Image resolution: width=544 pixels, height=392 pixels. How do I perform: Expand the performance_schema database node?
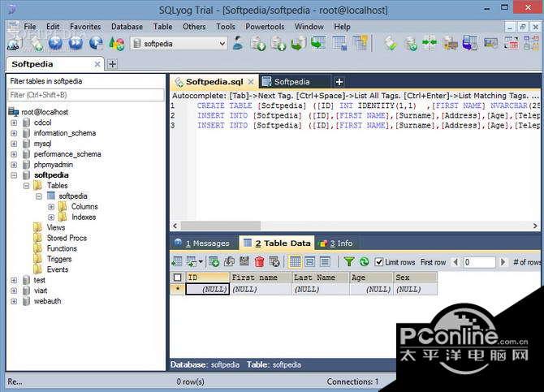[14, 154]
